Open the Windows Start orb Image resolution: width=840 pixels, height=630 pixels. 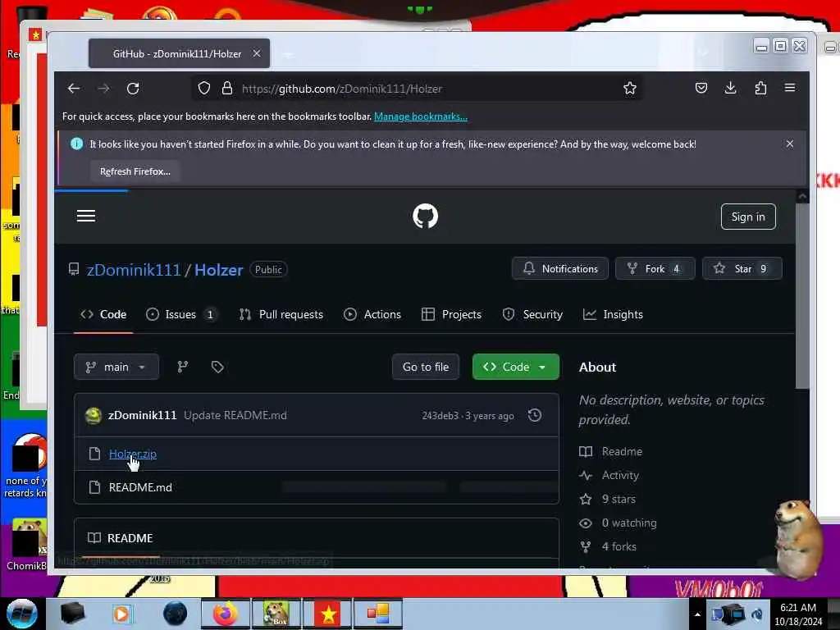21,614
